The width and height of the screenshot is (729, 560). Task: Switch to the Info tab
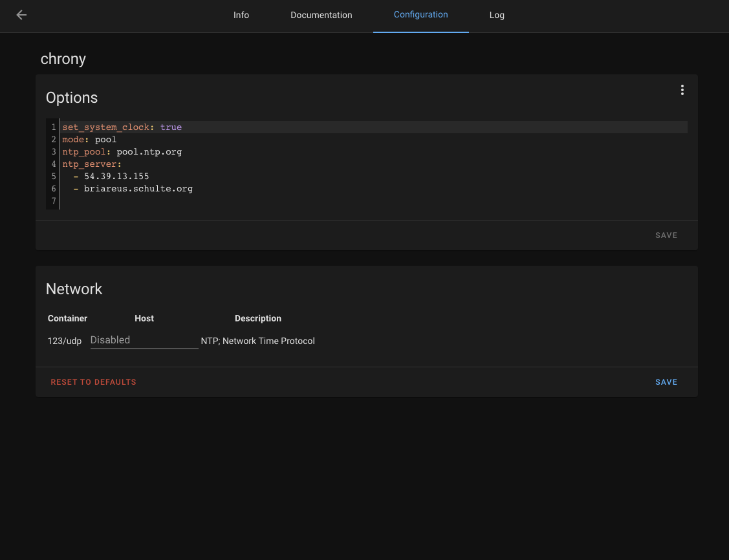(241, 15)
